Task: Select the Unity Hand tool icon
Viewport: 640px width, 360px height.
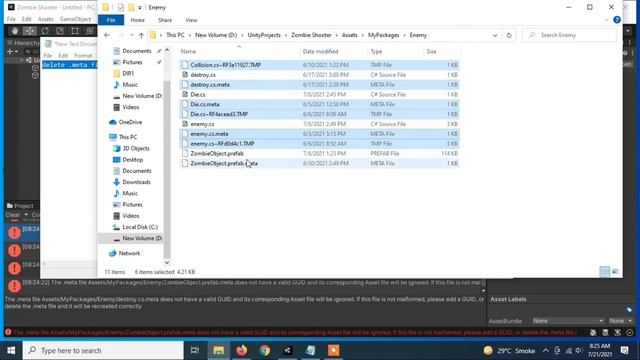Action: [15, 31]
